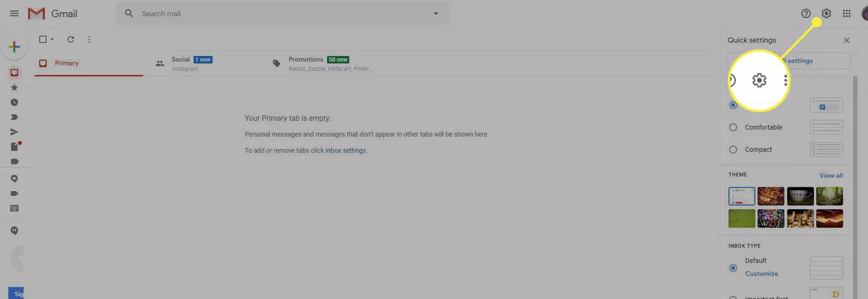Click the inbox settings link
This screenshot has height=299, width=868.
pyautogui.click(x=345, y=150)
